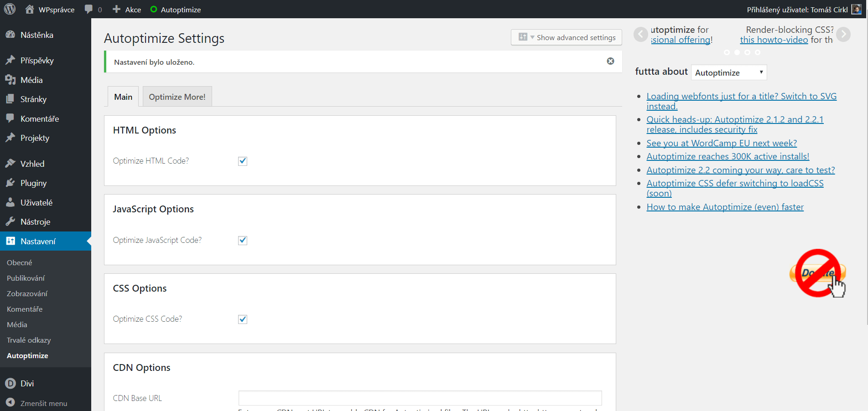Open the futtta about Autoptimize dropdown
The image size is (868, 411).
[729, 72]
